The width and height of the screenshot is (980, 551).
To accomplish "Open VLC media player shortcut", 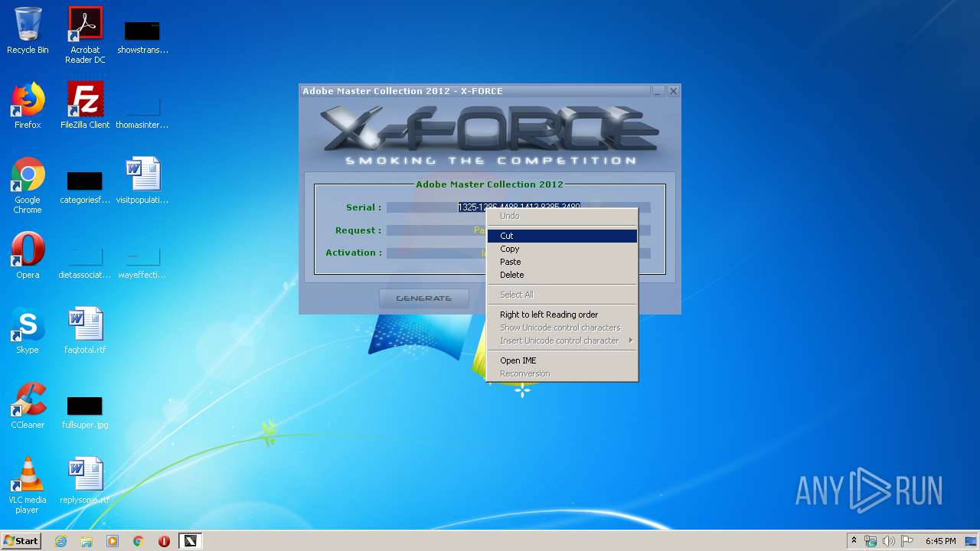I will pos(28,485).
